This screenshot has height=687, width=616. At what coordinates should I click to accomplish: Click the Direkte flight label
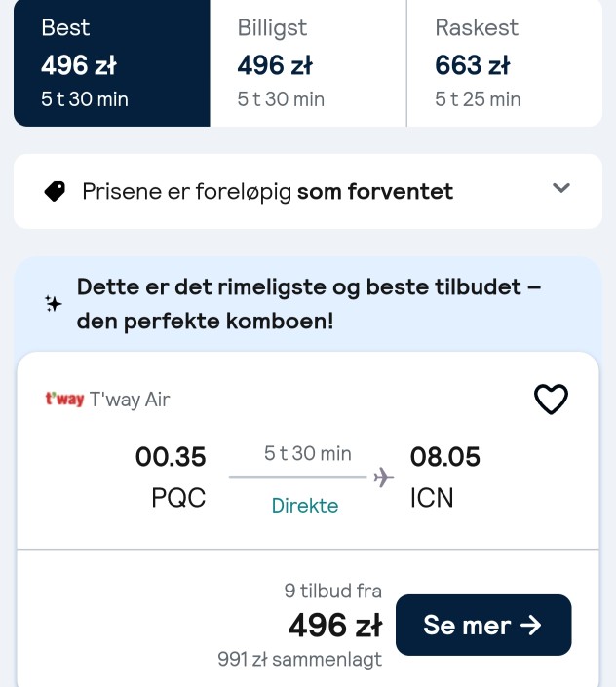[305, 506]
